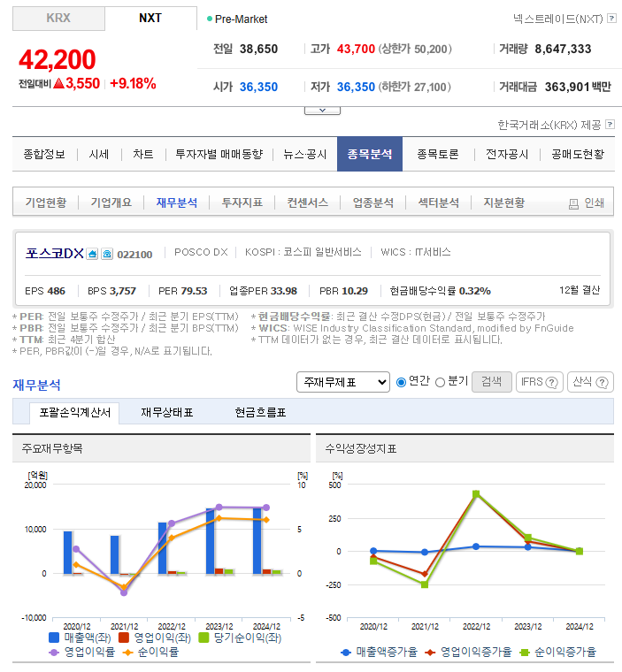Viewport: 622px width, 672px height.
Task: Click the question mark icon on the IFRS button
Action: (x=551, y=382)
